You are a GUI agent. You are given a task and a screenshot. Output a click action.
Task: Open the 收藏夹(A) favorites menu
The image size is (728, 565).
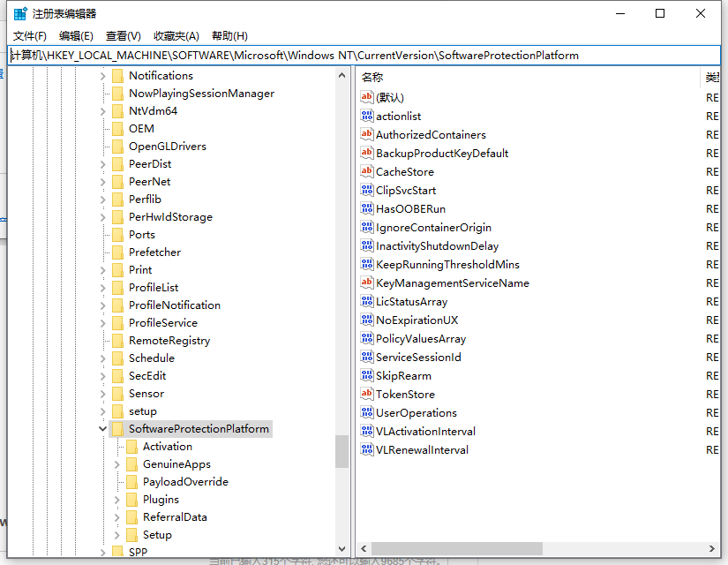point(176,36)
